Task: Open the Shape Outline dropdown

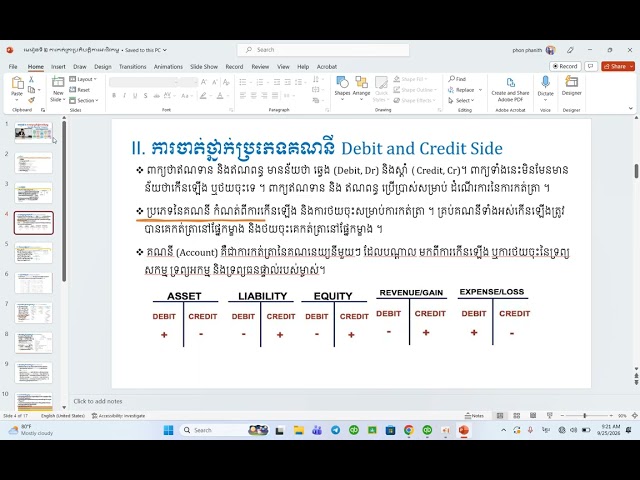Action: (x=415, y=90)
